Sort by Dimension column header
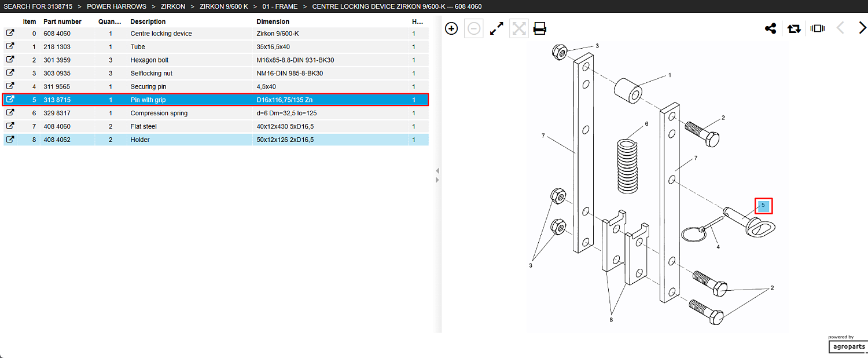 pos(273,21)
